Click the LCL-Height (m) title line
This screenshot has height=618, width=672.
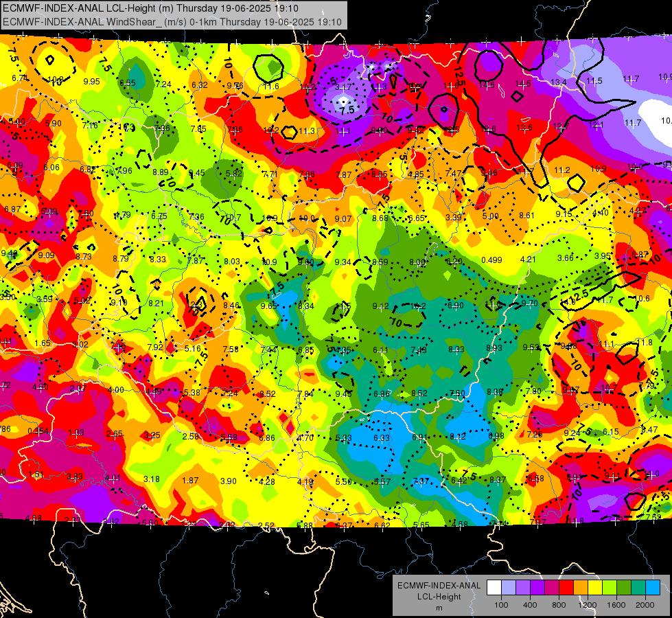(150, 8)
